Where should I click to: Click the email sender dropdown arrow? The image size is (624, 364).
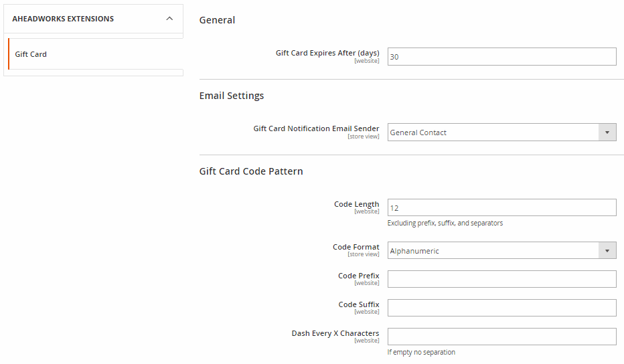pos(607,132)
